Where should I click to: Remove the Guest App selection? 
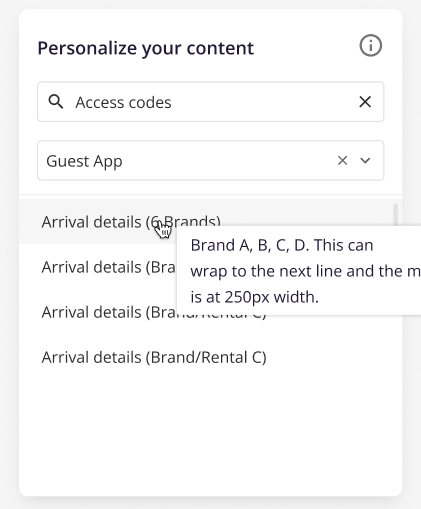tap(342, 160)
